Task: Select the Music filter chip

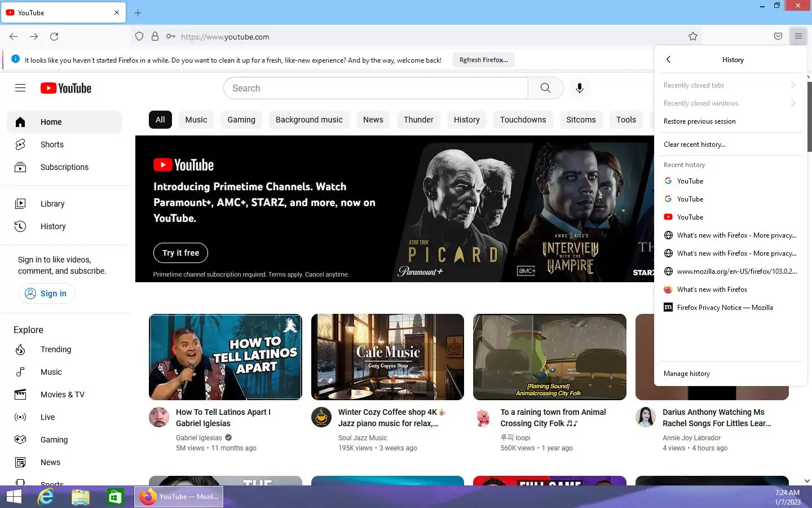Action: tap(196, 120)
